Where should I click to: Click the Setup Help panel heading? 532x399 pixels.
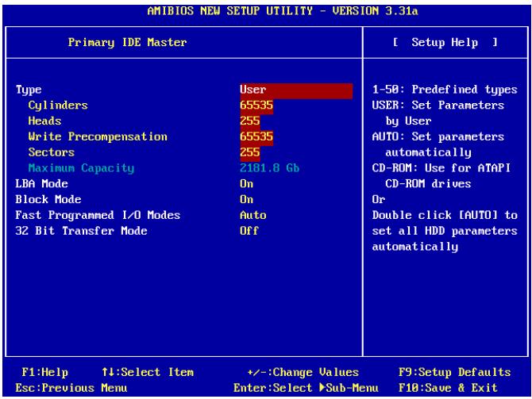[x=445, y=43]
